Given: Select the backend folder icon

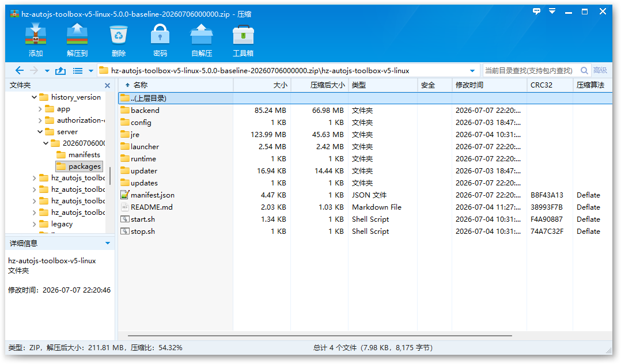Looking at the screenshot, I should pos(125,110).
